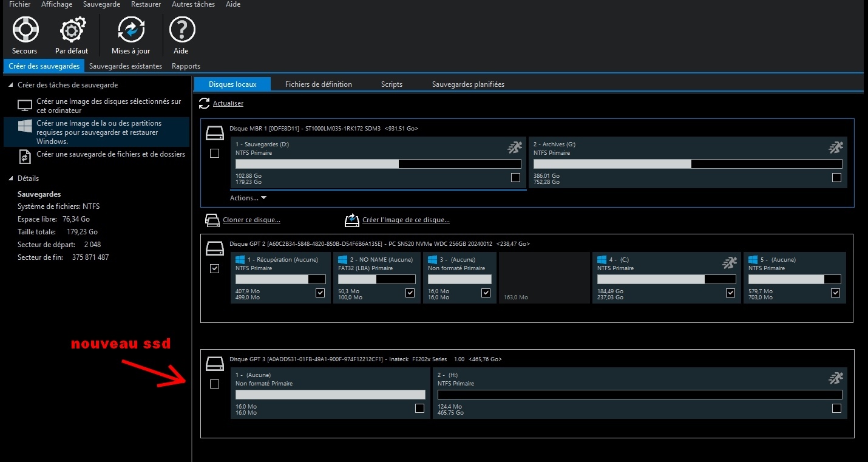Select Créer une sauvegarde de fichiers et dossiers

(110, 154)
